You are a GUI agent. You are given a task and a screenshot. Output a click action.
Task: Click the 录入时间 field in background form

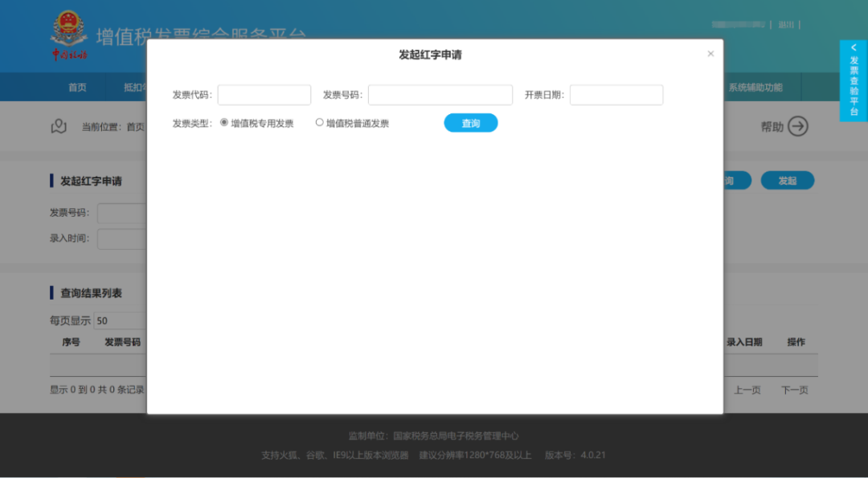point(122,239)
